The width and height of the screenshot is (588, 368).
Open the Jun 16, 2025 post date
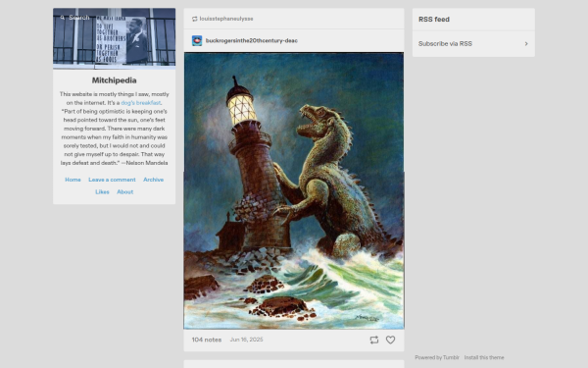[246, 340]
